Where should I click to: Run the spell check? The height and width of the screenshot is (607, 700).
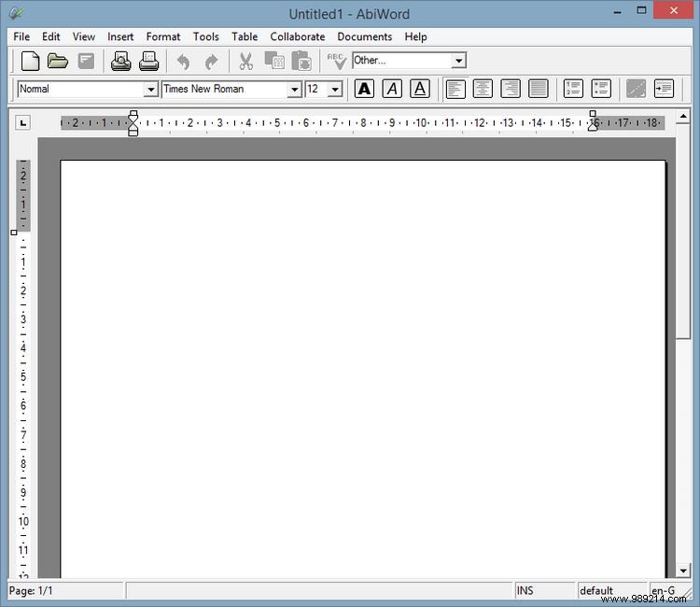click(337, 62)
